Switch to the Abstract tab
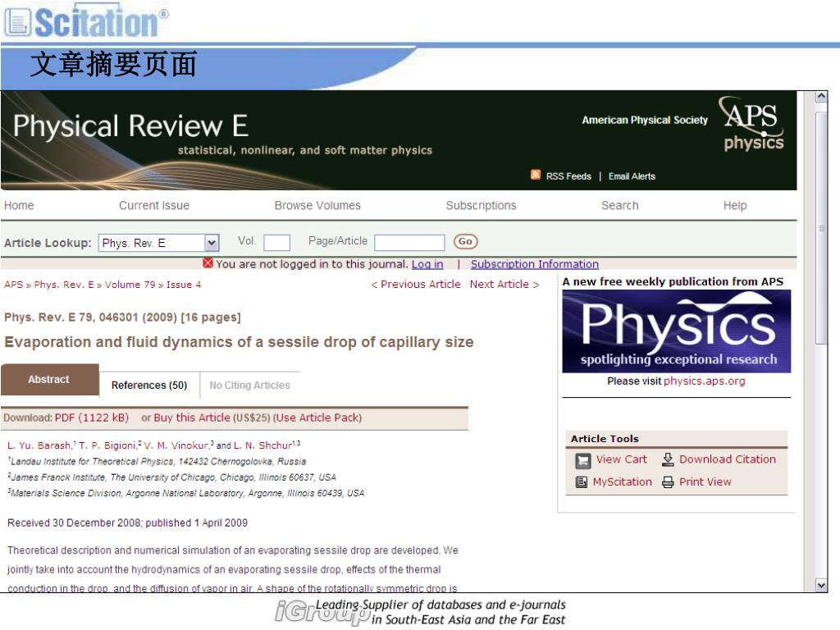Image resolution: width=840 pixels, height=630 pixels. 49,380
